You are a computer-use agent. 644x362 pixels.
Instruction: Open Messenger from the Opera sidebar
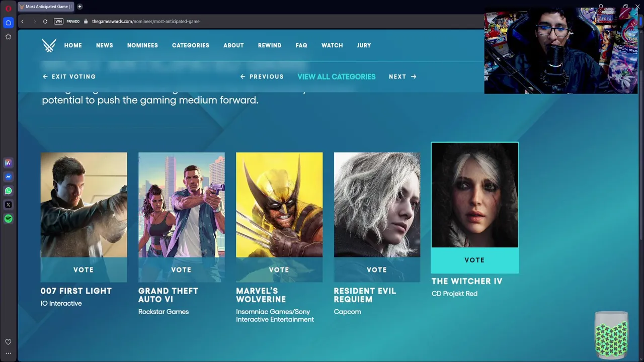click(8, 177)
